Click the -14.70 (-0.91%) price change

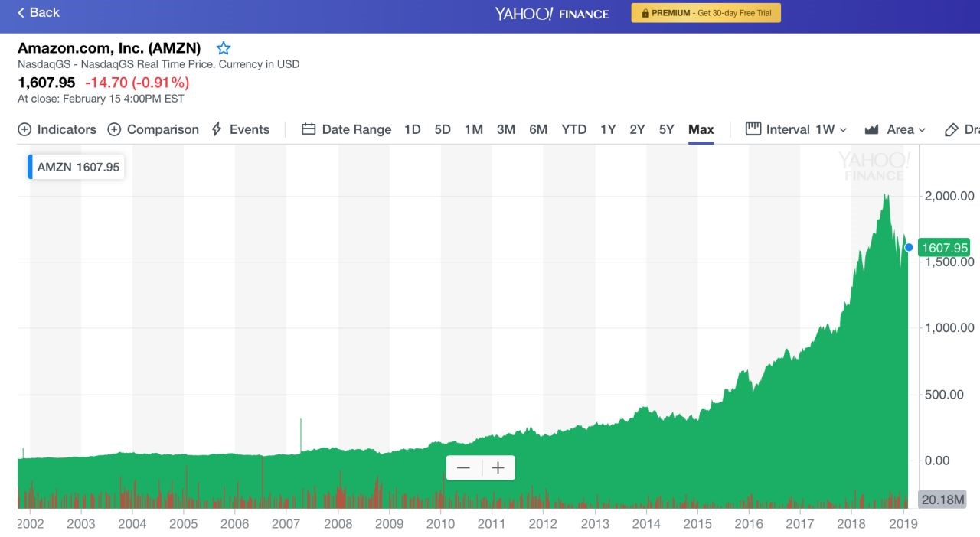137,83
